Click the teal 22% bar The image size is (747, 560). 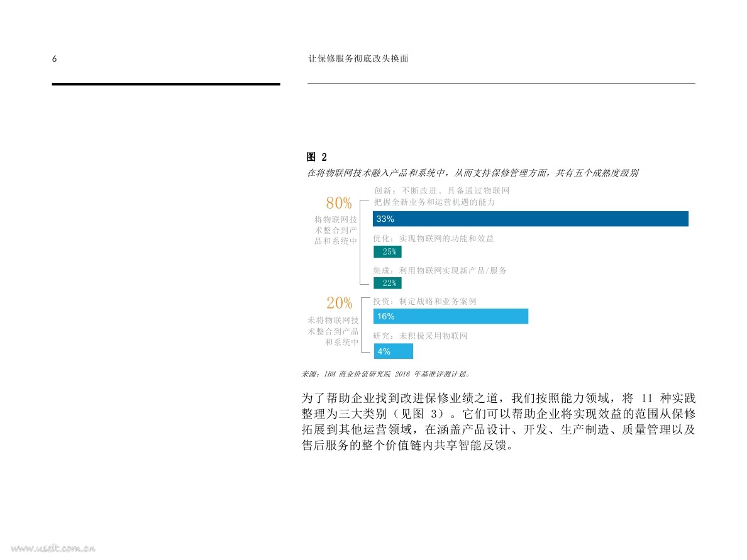pos(388,283)
